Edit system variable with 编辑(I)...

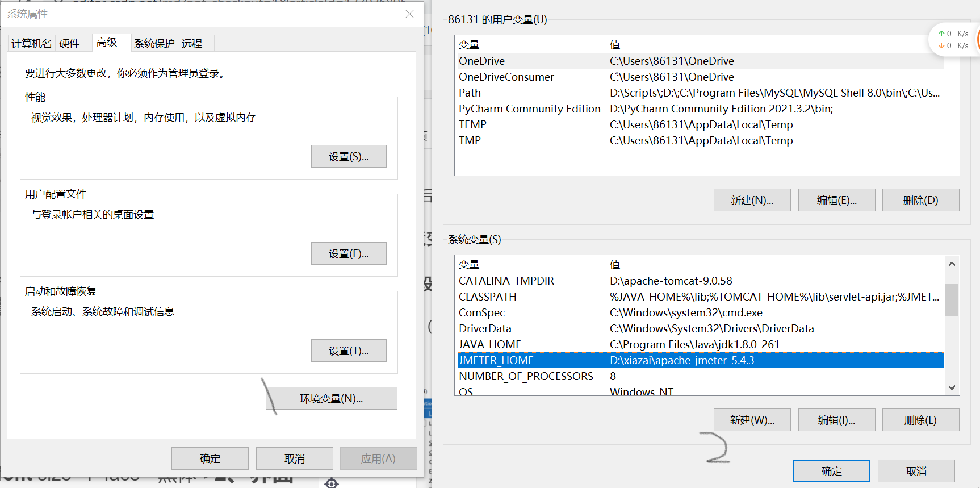(836, 420)
